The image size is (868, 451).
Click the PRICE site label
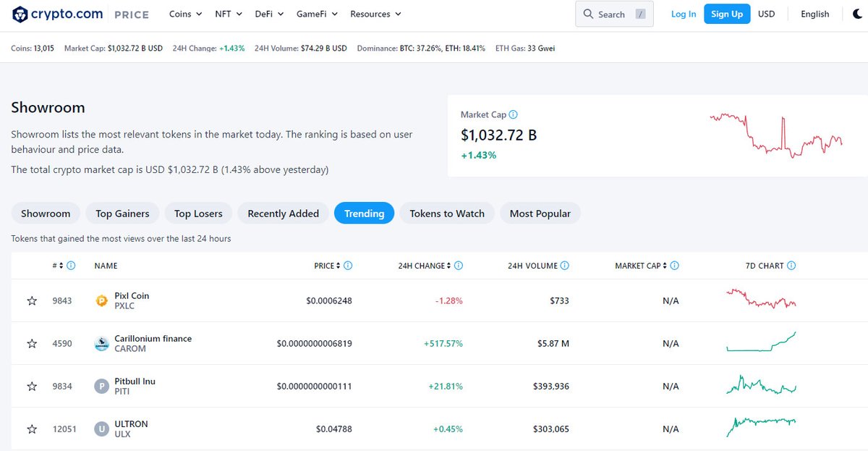coord(132,14)
